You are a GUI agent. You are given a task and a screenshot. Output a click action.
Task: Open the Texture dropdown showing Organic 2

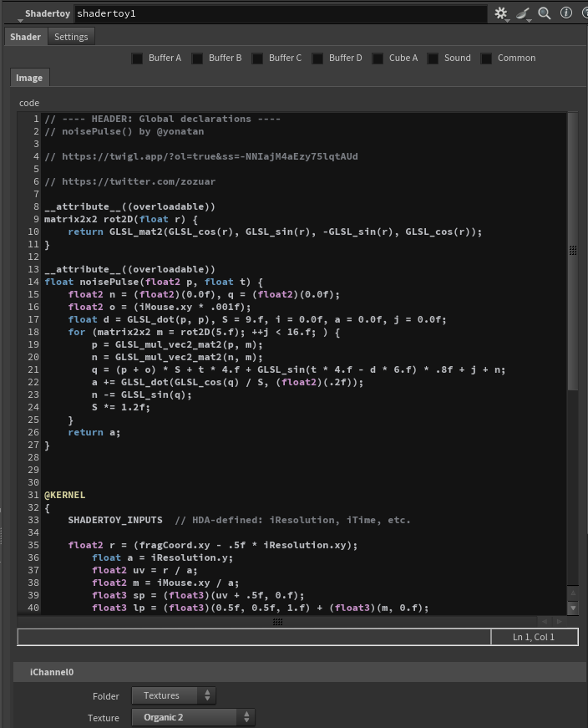coord(194,717)
